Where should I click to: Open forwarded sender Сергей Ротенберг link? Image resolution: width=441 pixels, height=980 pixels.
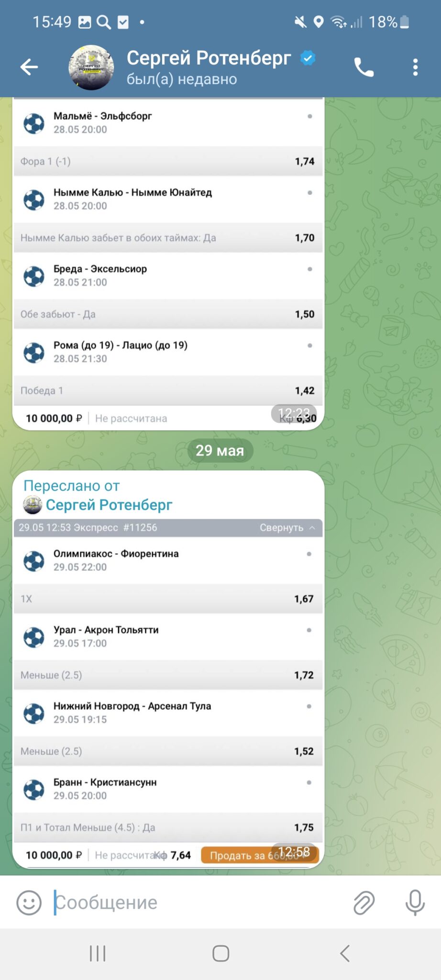tap(109, 505)
